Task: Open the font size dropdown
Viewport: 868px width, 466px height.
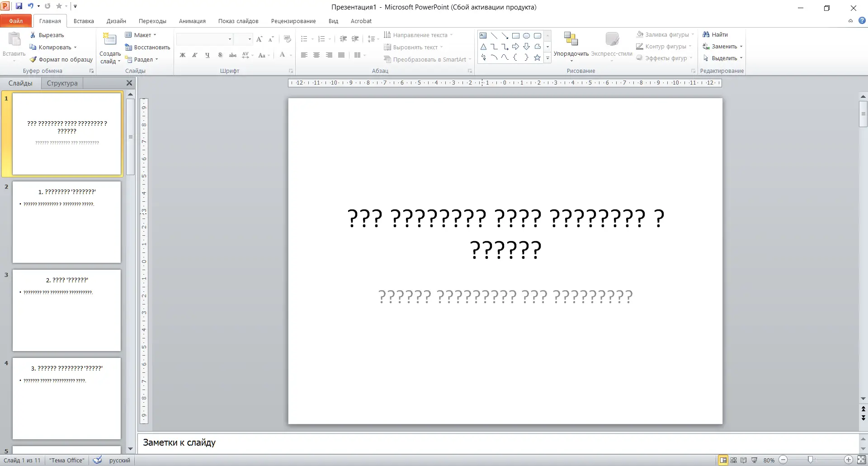Action: pos(250,39)
